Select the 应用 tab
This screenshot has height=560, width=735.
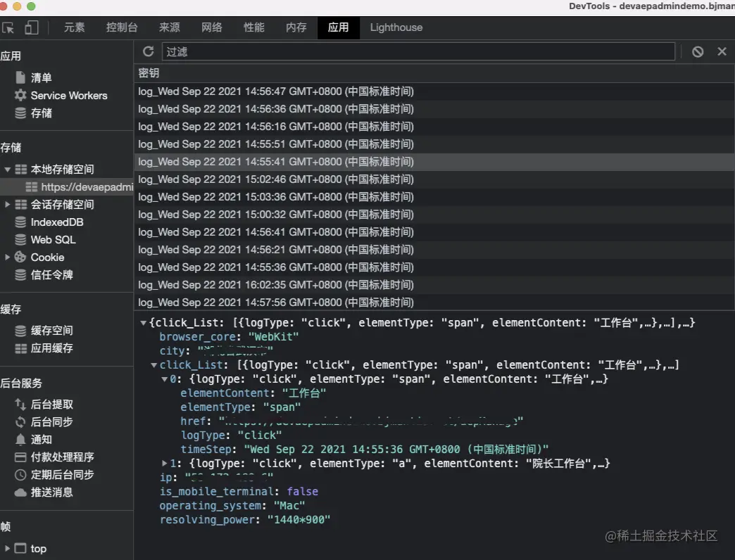[339, 27]
